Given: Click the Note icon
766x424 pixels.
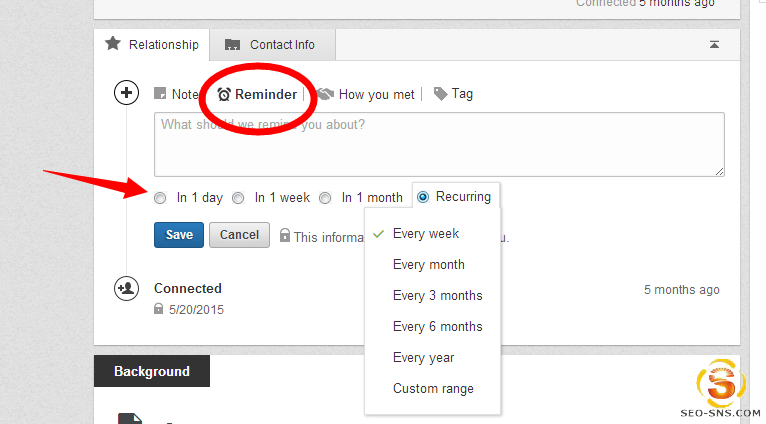Looking at the screenshot, I should tap(160, 94).
